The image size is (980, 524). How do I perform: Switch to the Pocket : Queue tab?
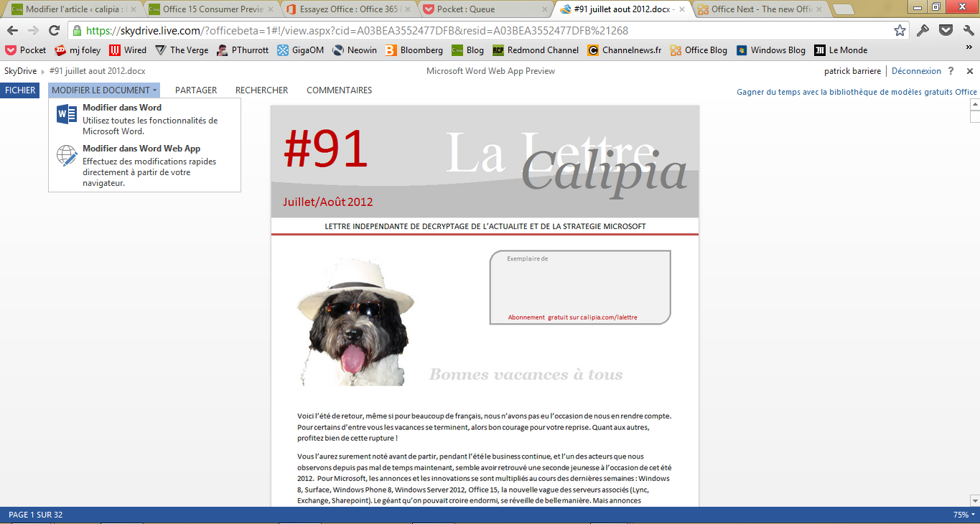482,10
